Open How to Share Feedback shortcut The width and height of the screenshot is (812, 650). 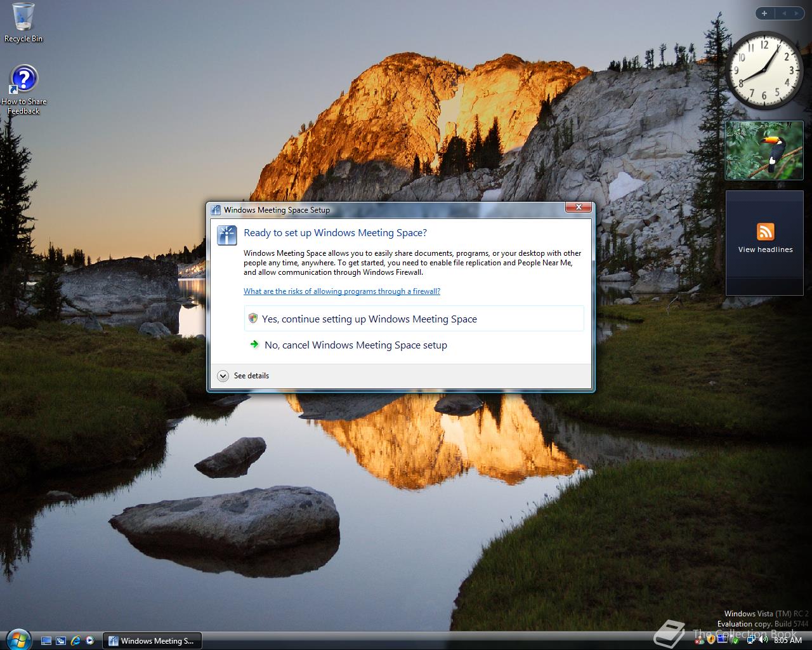(23, 90)
